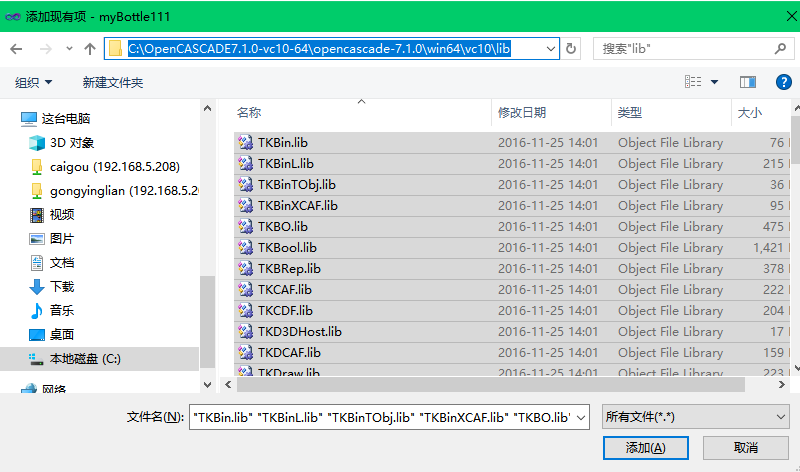Select TKBO.lib file
800x472 pixels.
click(512, 227)
